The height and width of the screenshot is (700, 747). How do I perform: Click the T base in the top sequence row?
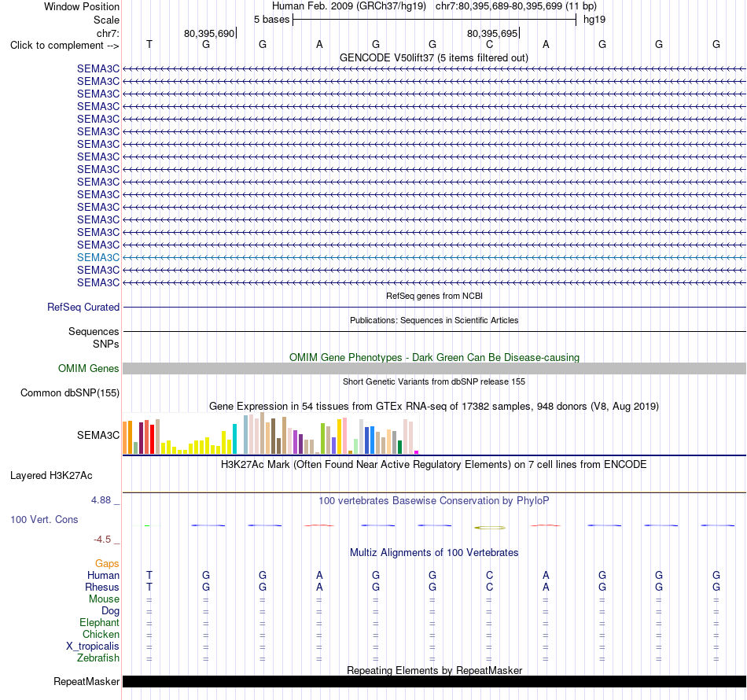point(149,44)
